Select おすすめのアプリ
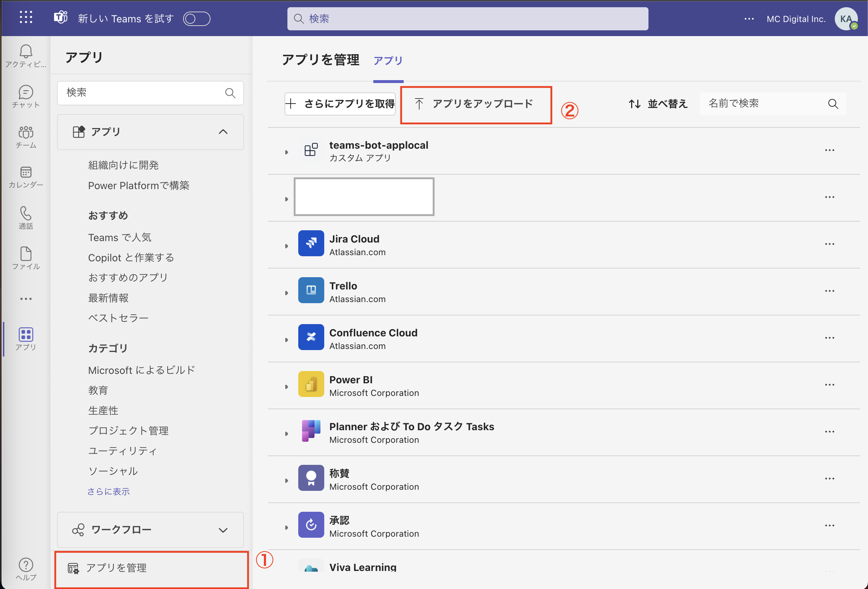868x589 pixels. click(128, 277)
